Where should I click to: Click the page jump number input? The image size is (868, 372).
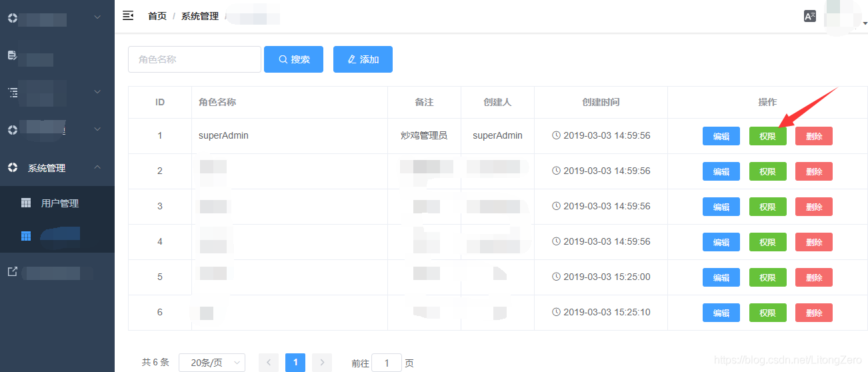(x=386, y=363)
